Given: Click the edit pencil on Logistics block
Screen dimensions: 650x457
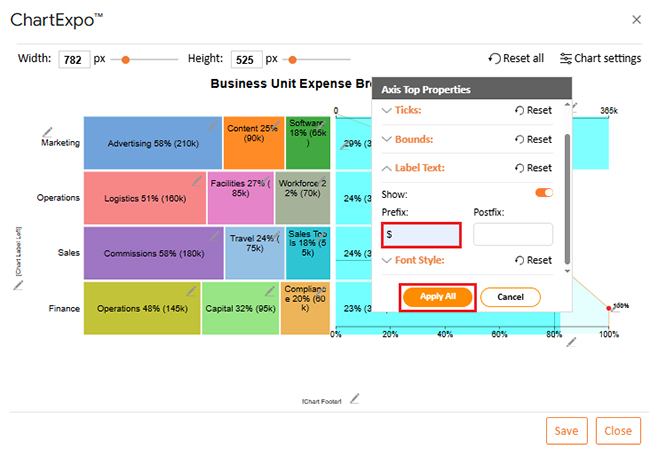Looking at the screenshot, I should tap(197, 181).
